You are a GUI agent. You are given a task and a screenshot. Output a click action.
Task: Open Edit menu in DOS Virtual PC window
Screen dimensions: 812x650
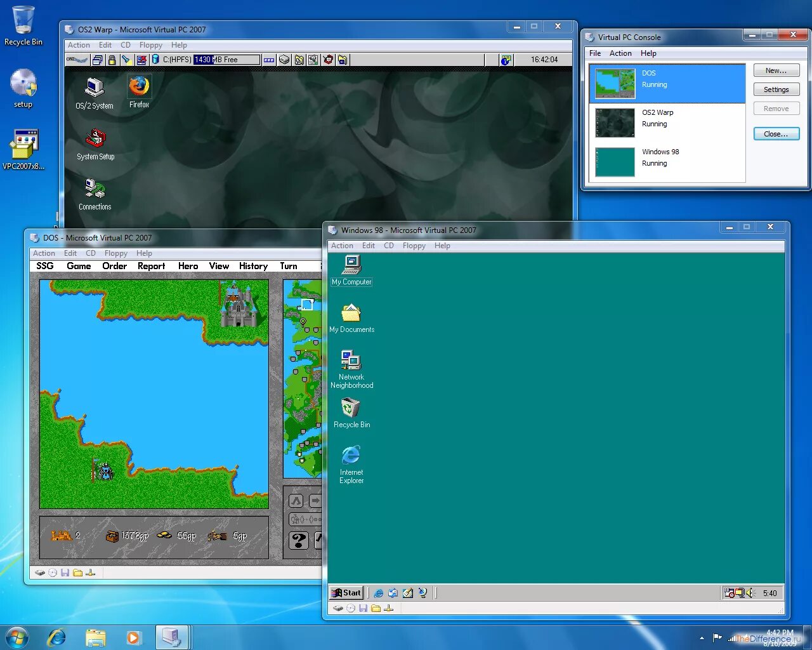pos(70,253)
